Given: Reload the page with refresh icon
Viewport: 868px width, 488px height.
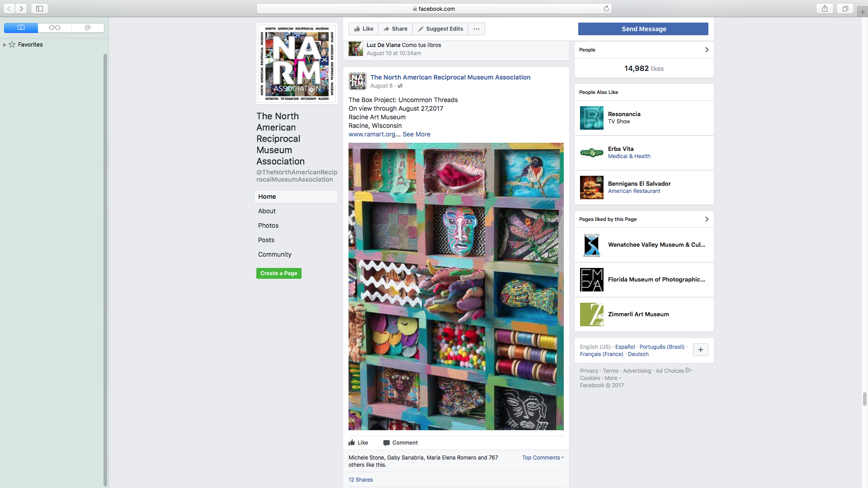Looking at the screenshot, I should point(606,9).
